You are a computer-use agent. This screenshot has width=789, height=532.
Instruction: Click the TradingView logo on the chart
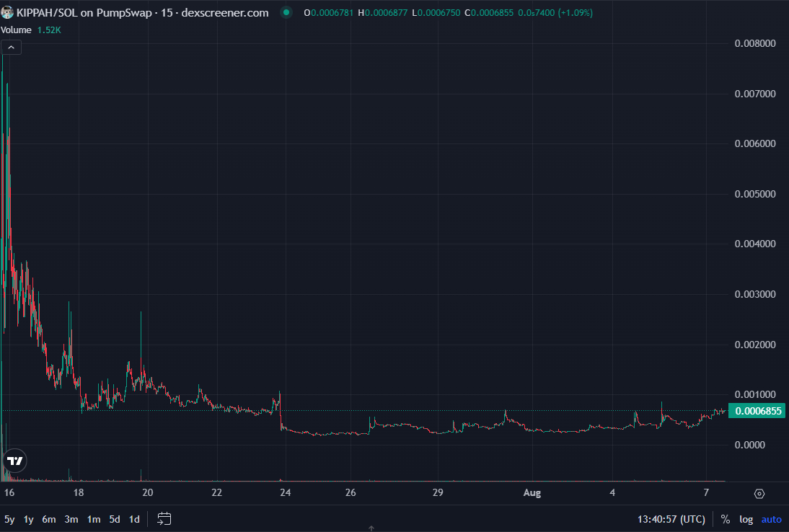14,460
